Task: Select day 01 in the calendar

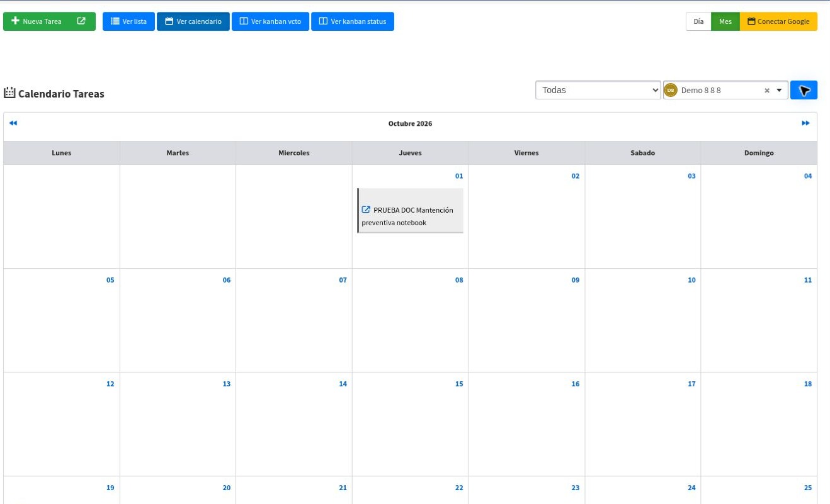Action: [x=459, y=176]
